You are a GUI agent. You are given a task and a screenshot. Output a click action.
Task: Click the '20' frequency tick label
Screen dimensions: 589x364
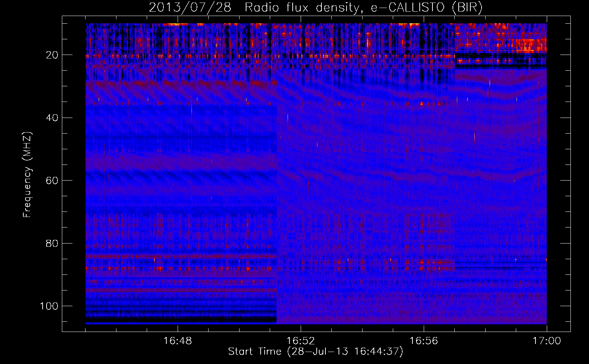pos(52,55)
